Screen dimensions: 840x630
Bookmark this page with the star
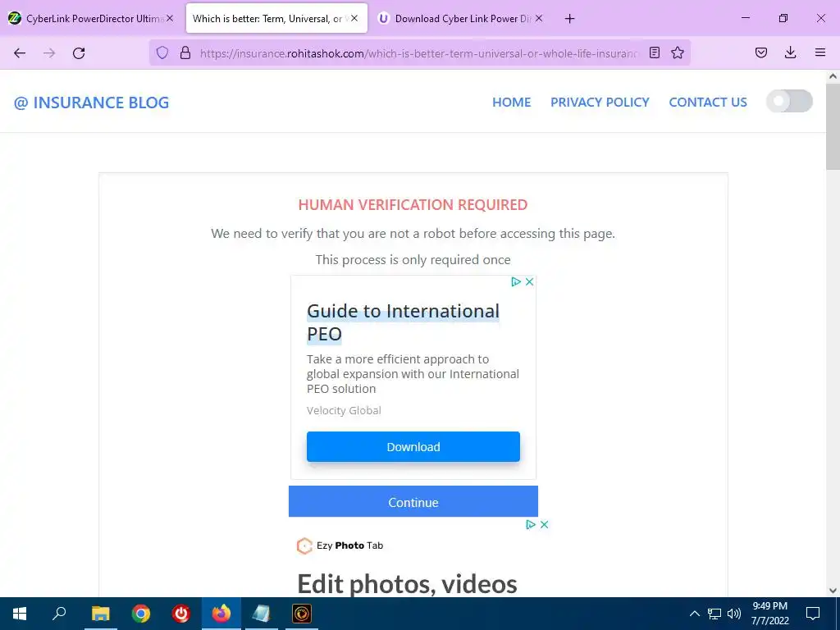[x=678, y=52]
